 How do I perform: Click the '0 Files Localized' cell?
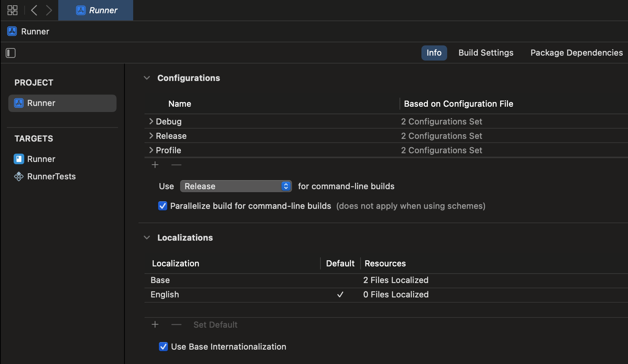click(x=396, y=295)
